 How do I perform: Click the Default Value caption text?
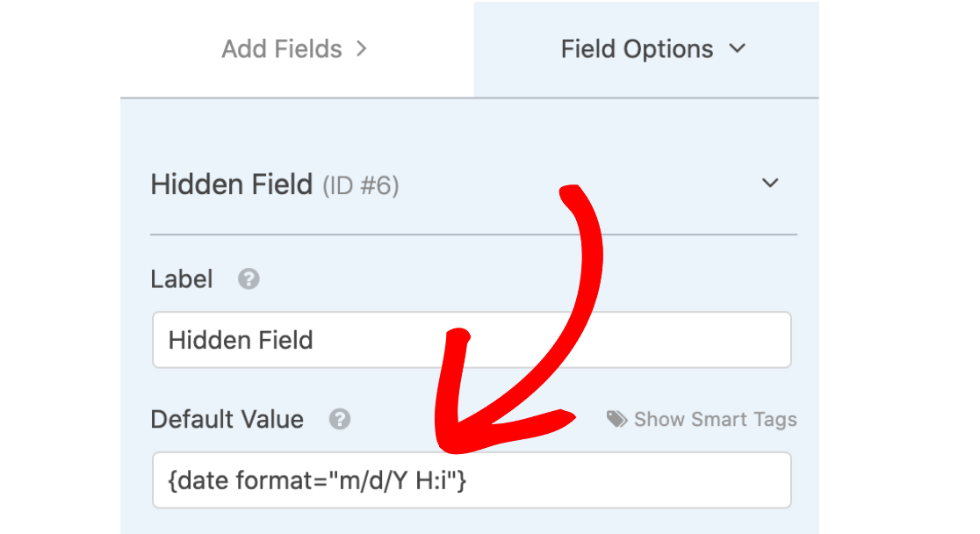[x=227, y=420]
